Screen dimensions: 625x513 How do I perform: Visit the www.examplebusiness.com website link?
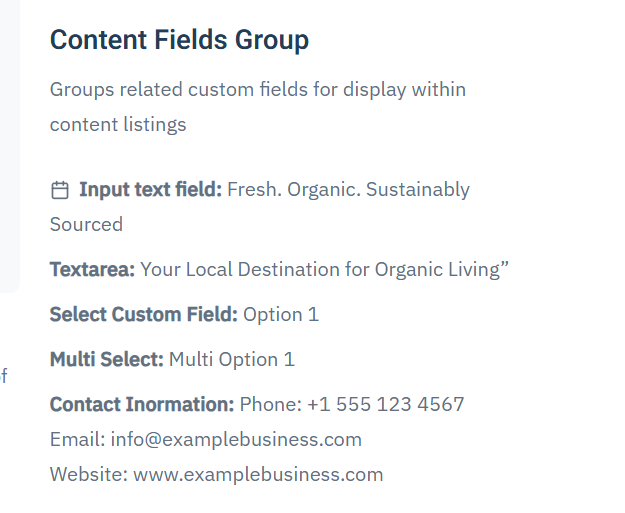[258, 474]
